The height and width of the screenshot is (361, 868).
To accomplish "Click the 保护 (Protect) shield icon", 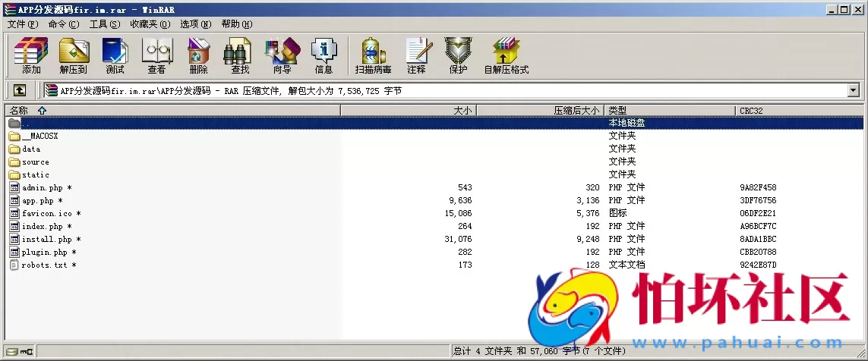I will click(458, 55).
